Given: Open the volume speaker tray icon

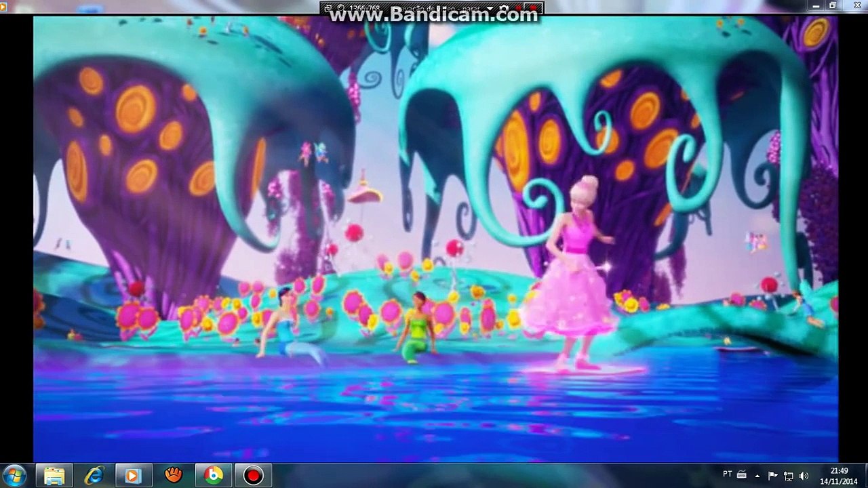Looking at the screenshot, I should tap(804, 476).
